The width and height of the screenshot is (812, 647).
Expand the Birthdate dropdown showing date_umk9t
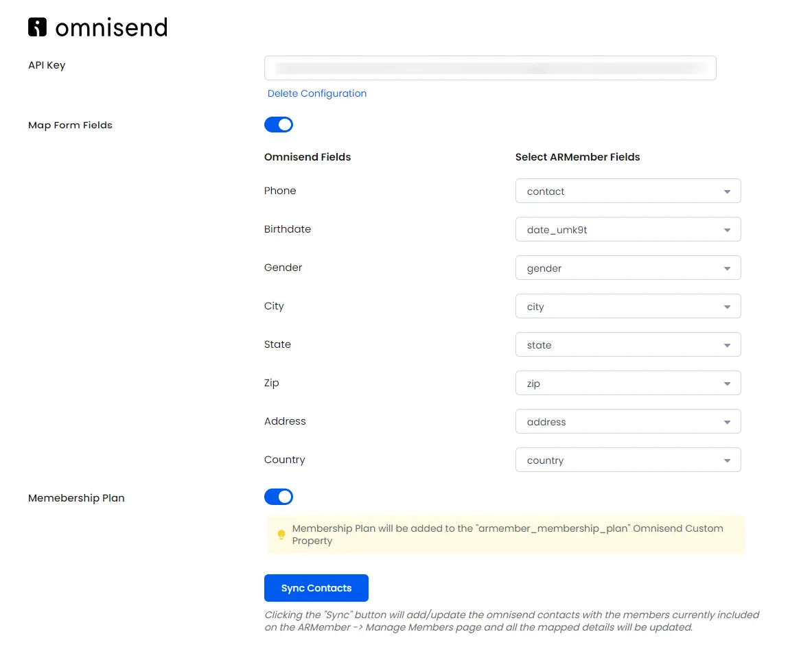[628, 229]
